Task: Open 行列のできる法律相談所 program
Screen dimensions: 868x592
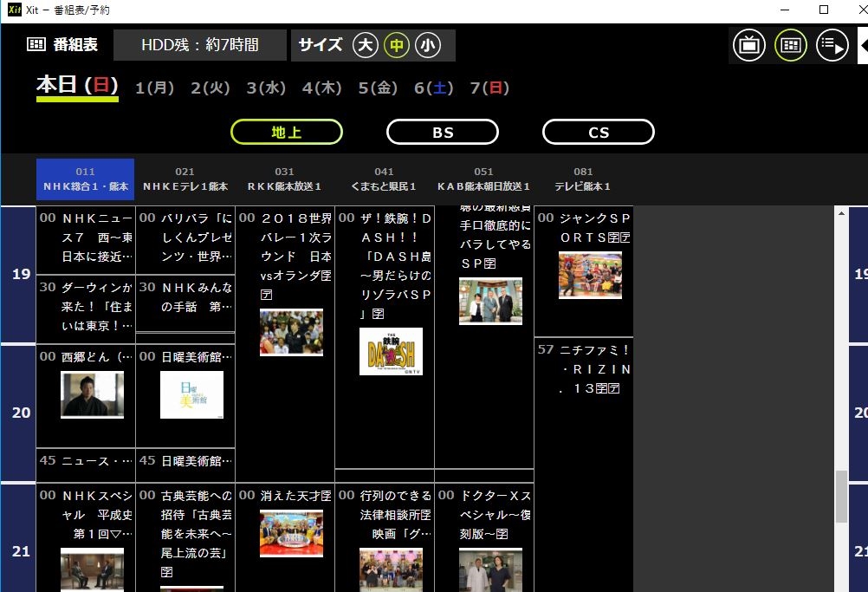Action: point(385,537)
